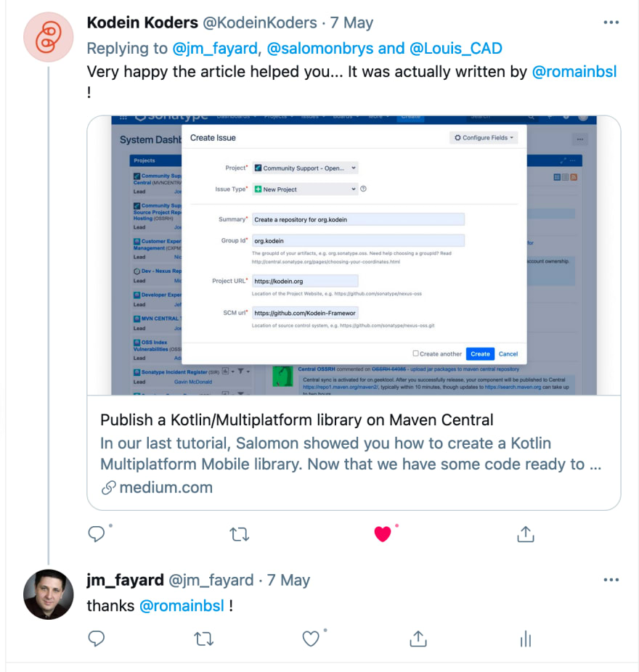
Task: Open jm_fayard's profile photo
Action: (49, 594)
